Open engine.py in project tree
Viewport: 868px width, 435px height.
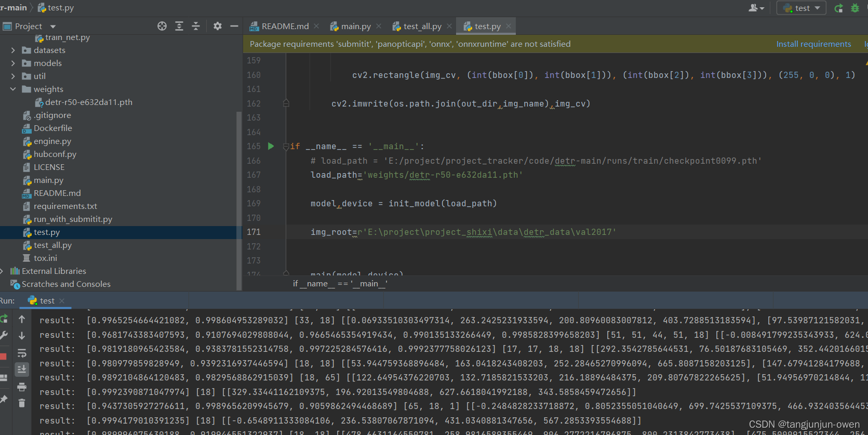(47, 141)
